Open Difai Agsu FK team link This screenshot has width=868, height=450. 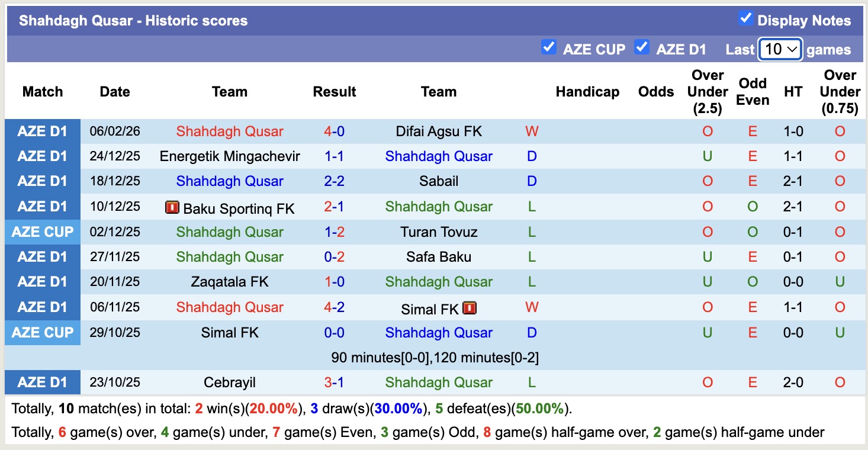439,131
